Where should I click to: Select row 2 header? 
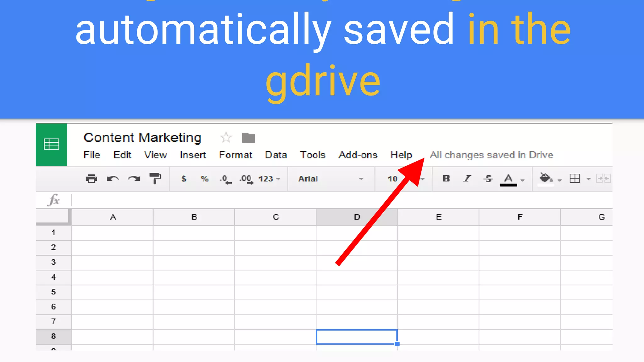(x=54, y=248)
